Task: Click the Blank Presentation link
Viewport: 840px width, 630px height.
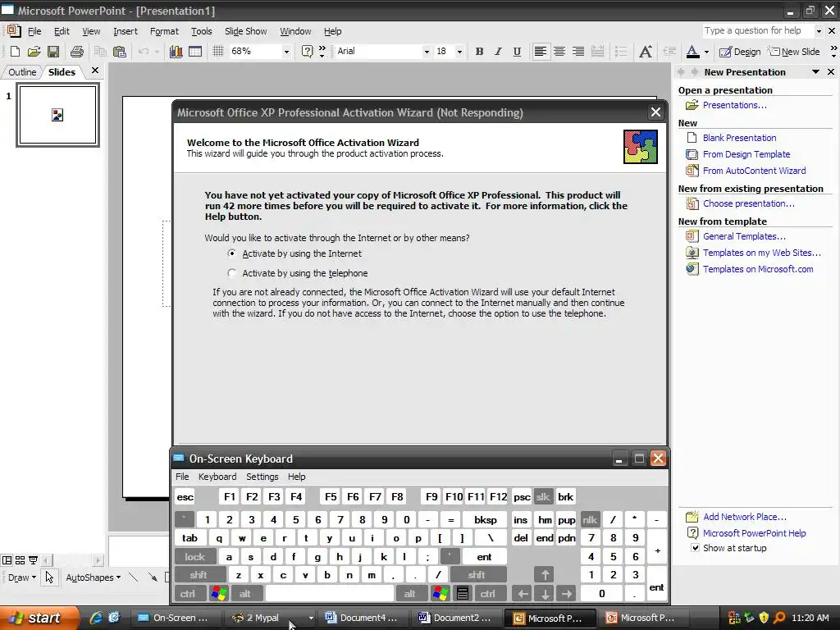Action: (x=739, y=138)
